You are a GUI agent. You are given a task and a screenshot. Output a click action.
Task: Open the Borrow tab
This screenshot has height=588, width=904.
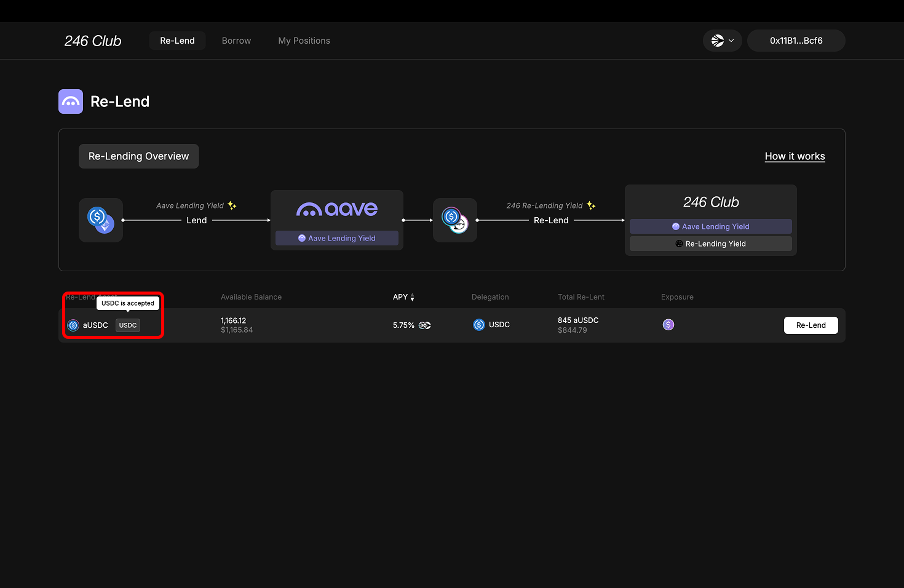point(236,41)
